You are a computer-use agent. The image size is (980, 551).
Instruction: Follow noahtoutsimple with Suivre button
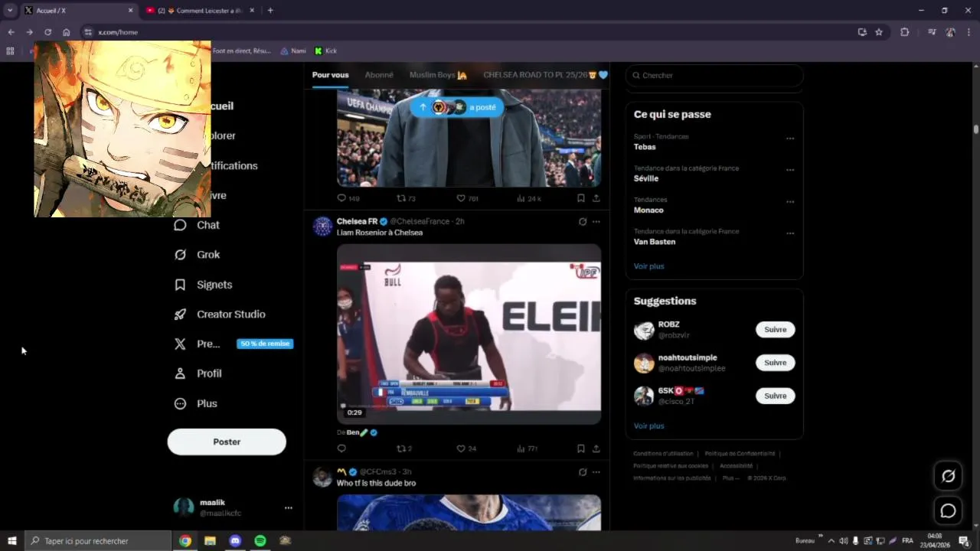point(775,363)
